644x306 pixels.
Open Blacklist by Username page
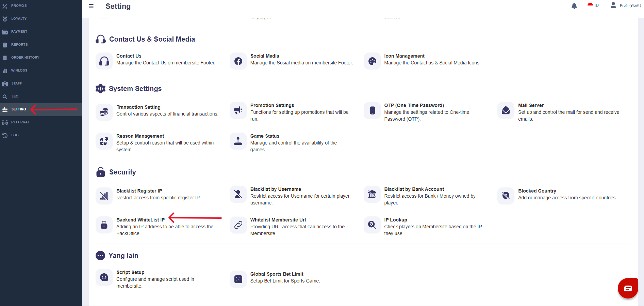276,189
